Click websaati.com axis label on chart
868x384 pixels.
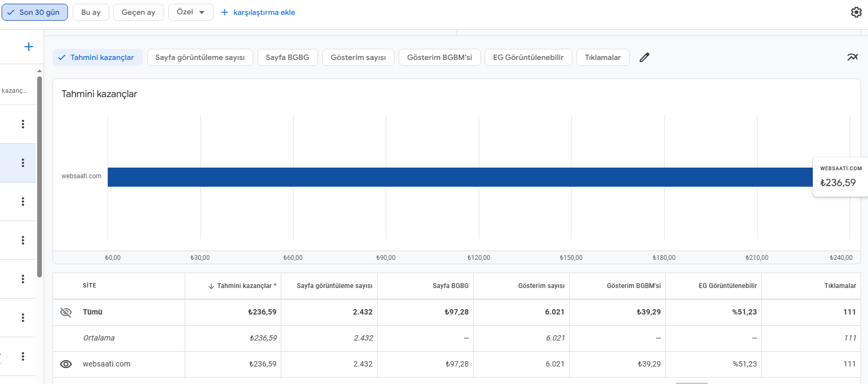coord(81,176)
